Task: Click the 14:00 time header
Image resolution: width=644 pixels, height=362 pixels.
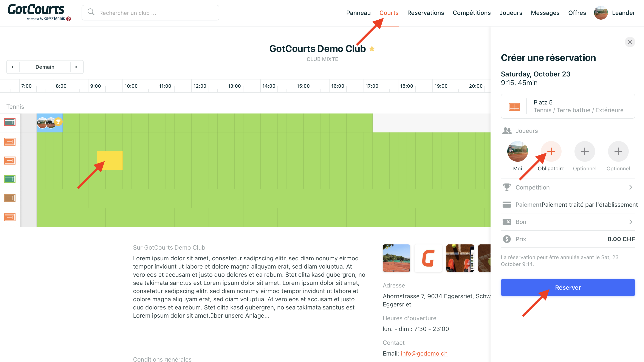Action: 269,86
